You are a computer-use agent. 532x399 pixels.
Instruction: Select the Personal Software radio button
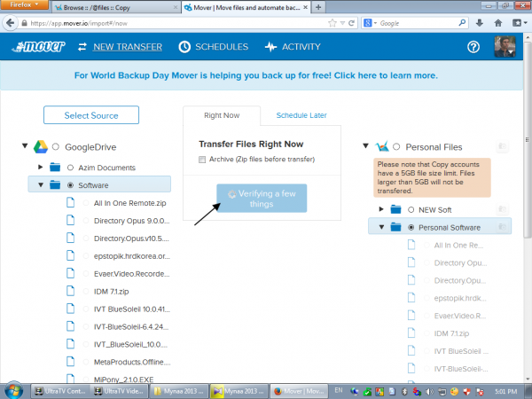click(x=411, y=227)
